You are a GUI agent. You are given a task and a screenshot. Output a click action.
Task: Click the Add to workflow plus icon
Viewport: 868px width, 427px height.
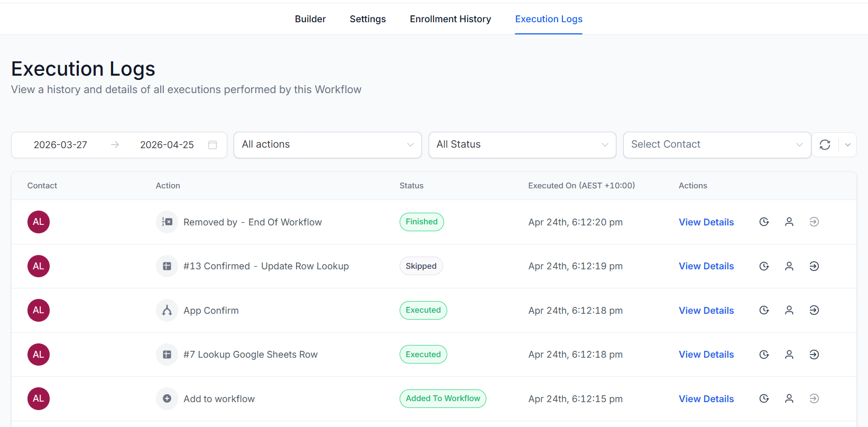[x=167, y=398]
